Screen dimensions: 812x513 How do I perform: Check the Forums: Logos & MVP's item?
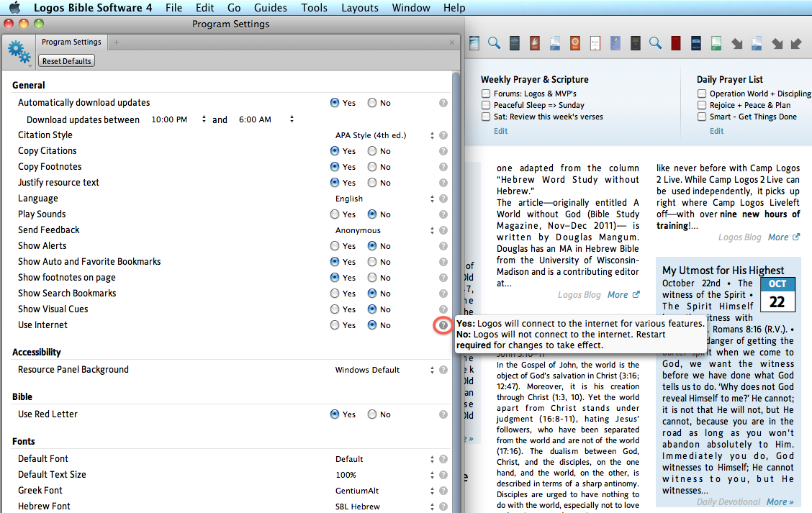[486, 94]
